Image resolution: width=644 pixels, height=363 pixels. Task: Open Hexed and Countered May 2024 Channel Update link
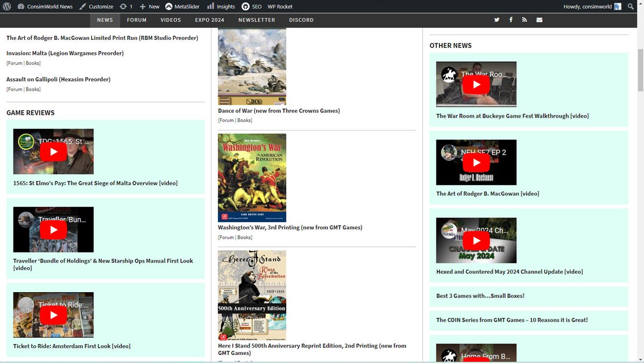click(x=509, y=272)
